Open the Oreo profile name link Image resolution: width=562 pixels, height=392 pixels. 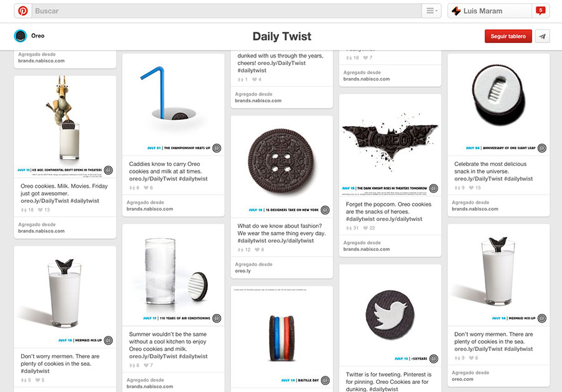tap(37, 36)
